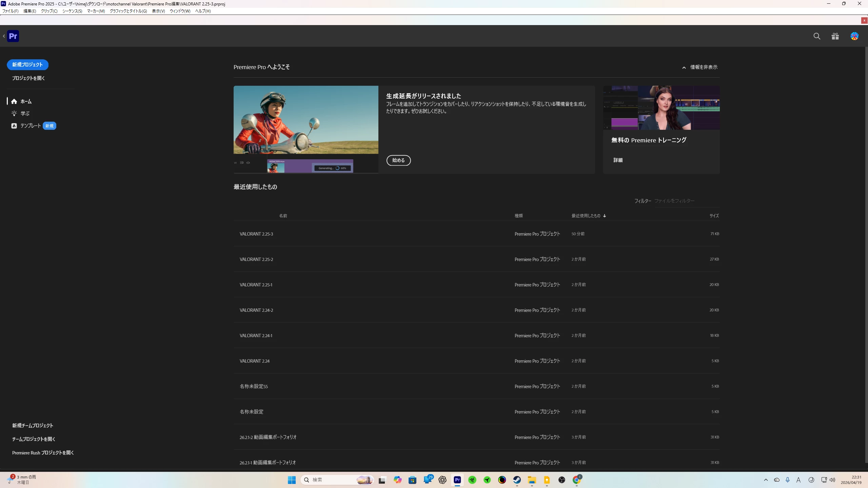
Task: Open recent project VALORANT 2.25-2
Action: click(x=256, y=259)
